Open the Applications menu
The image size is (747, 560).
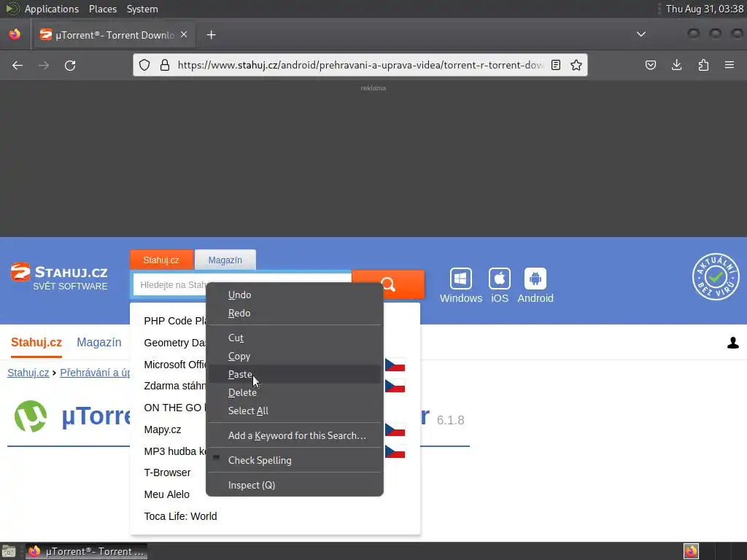tap(52, 9)
